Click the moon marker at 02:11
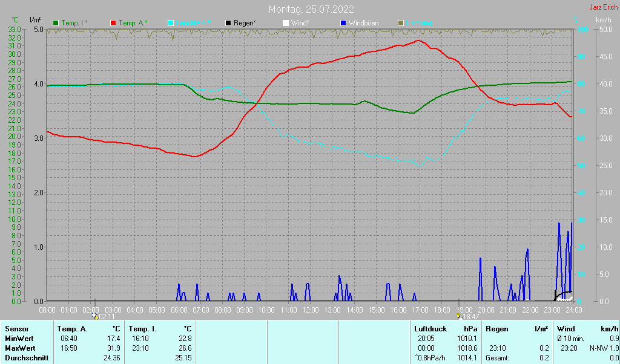Image resolution: width=620 pixels, height=364 pixels. tap(95, 316)
